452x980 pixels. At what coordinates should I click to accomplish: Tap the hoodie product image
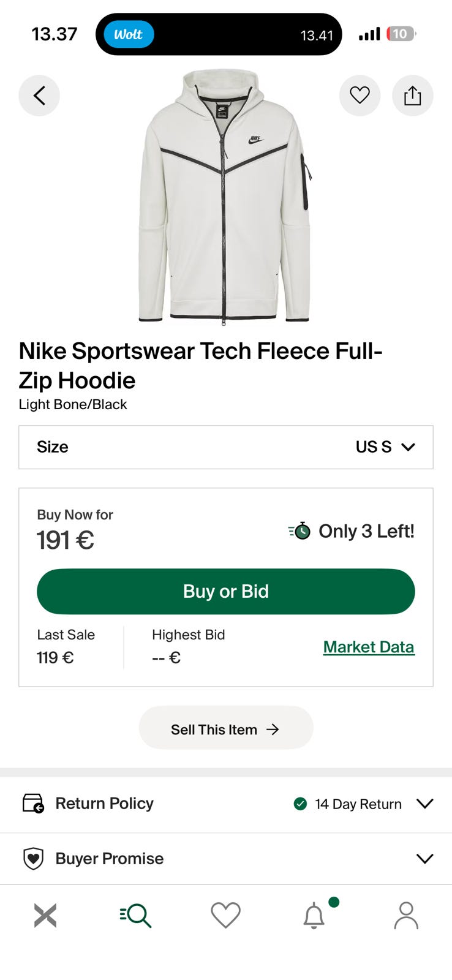[224, 197]
